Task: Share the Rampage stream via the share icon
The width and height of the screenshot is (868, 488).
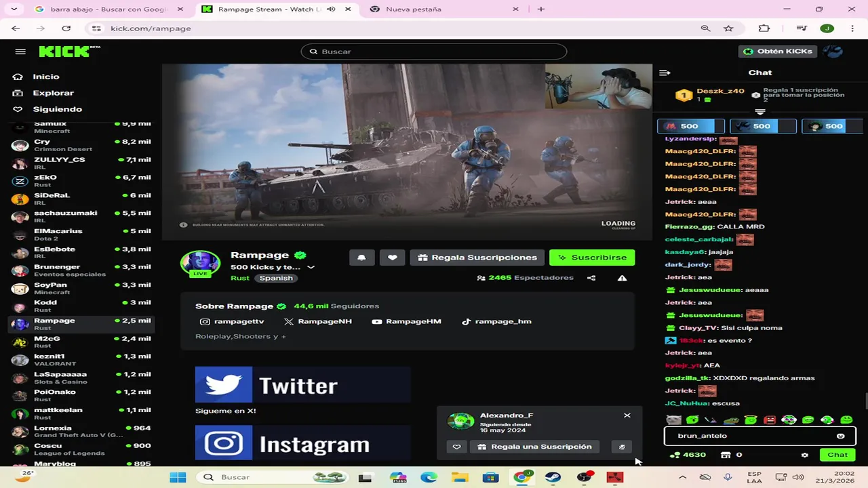Action: 591,278
